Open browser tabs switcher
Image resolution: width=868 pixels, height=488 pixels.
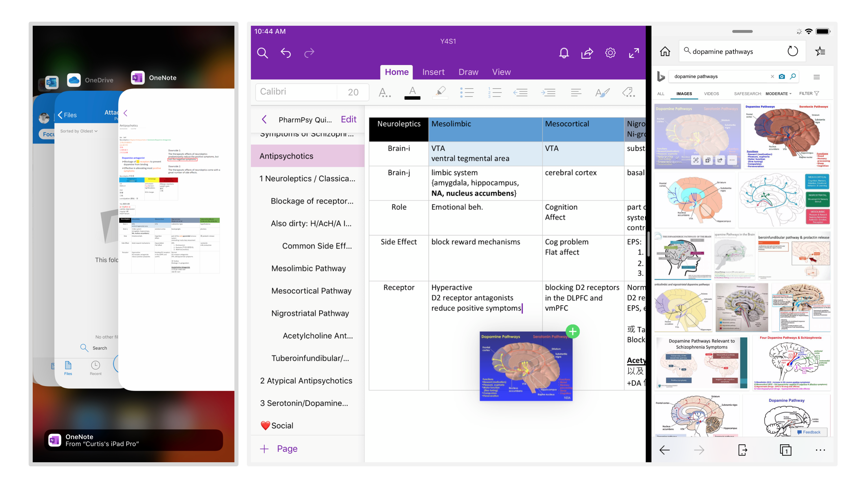pyautogui.click(x=786, y=450)
